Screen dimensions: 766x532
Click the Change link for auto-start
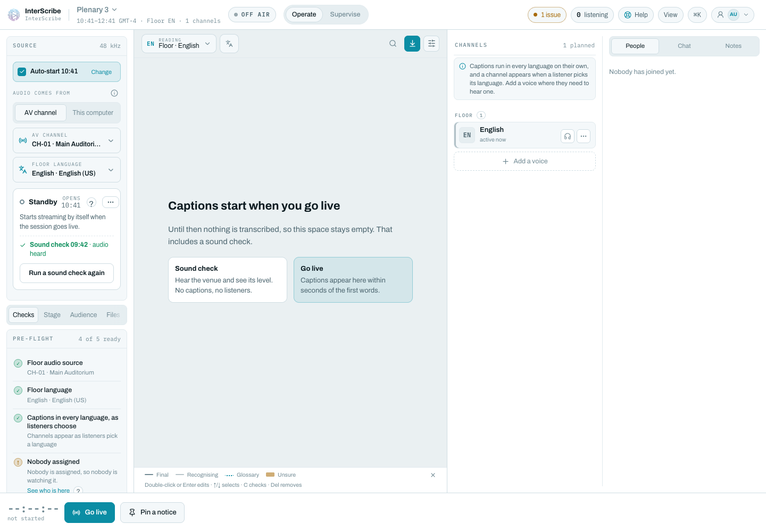point(101,72)
